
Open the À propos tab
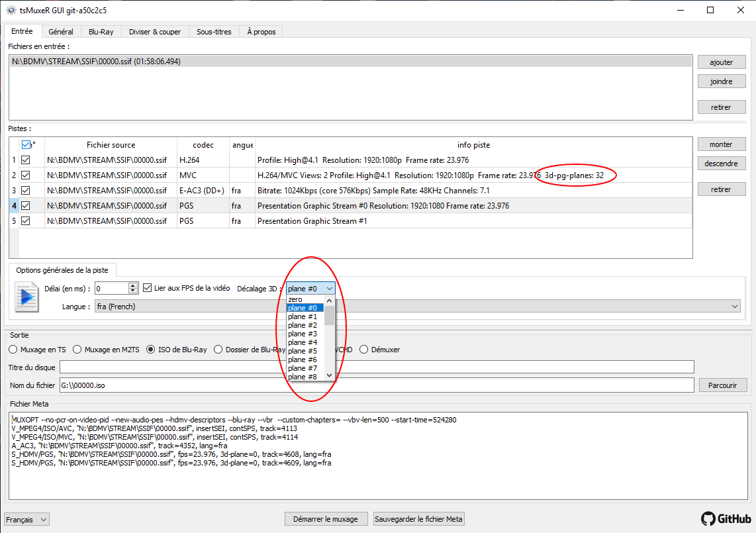point(261,32)
